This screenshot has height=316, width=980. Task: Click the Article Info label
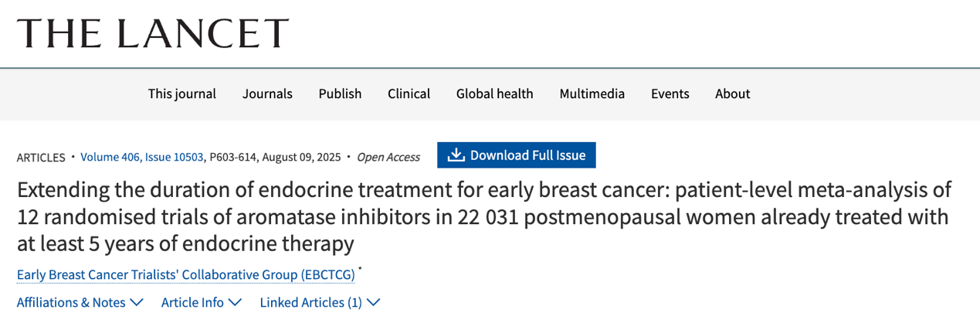192,303
